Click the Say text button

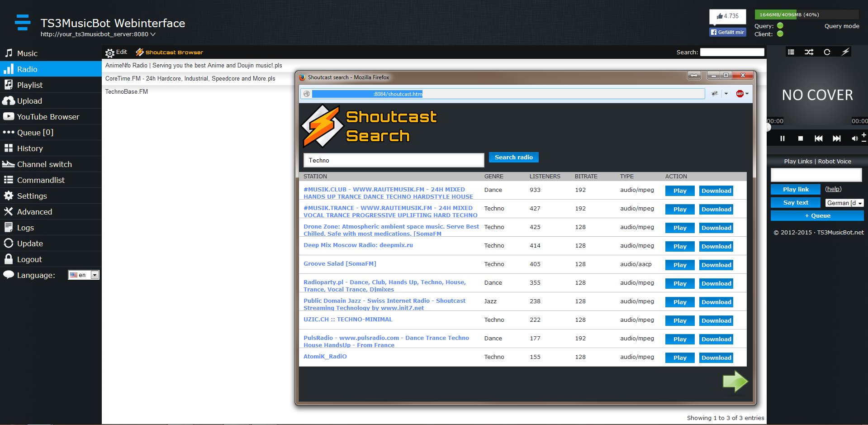click(796, 202)
